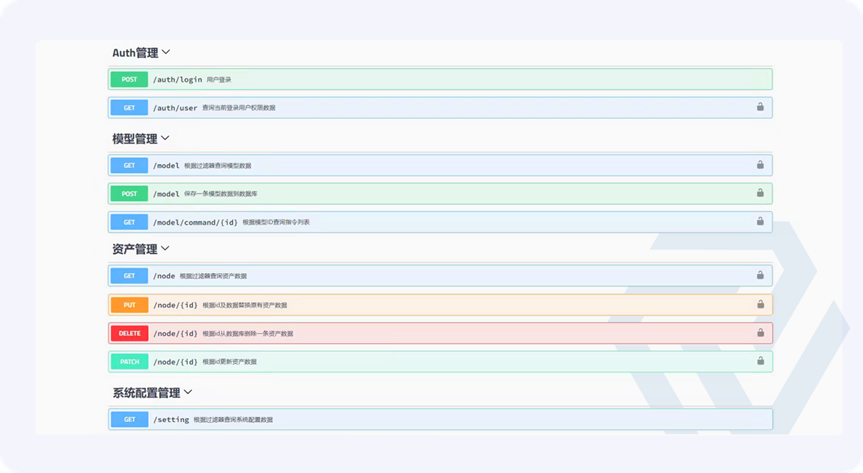863x473 pixels.
Task: Click the lock icon on DELETE /node/{id}
Action: point(760,333)
